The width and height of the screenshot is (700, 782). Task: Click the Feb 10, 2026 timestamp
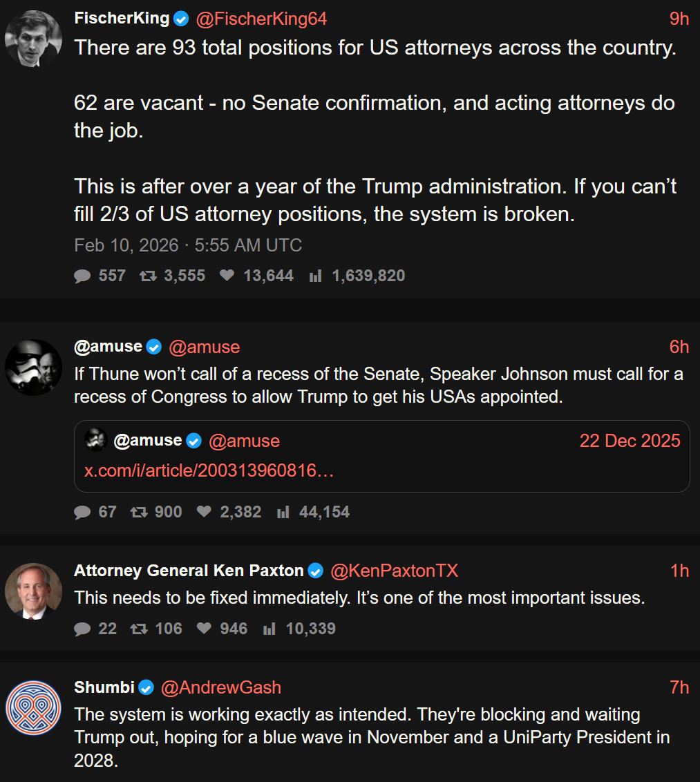coord(188,245)
